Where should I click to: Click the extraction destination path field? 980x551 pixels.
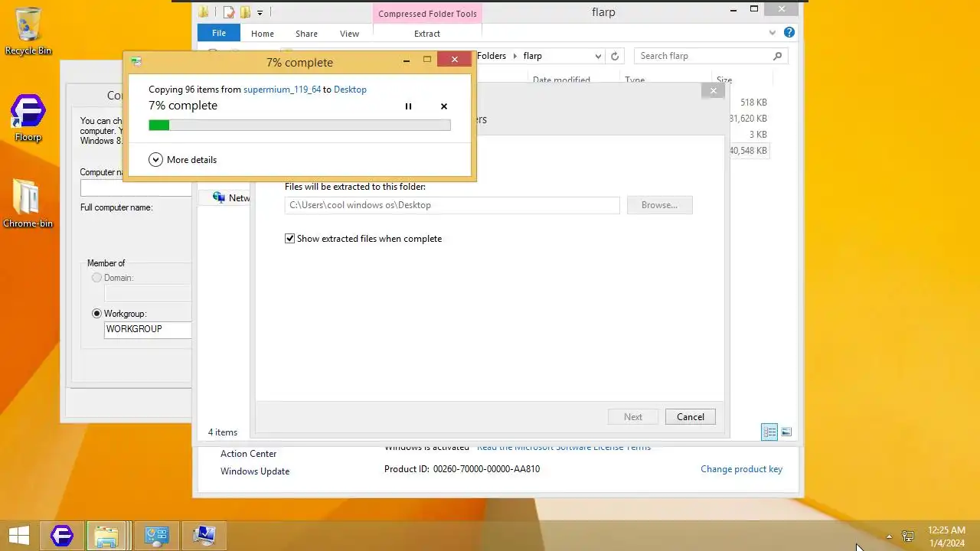click(452, 205)
